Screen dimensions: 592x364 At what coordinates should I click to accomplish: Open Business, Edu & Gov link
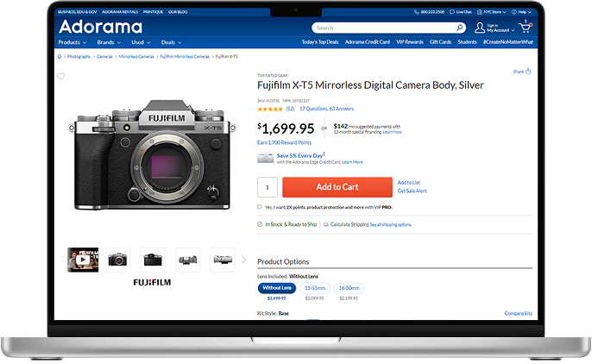(x=78, y=12)
